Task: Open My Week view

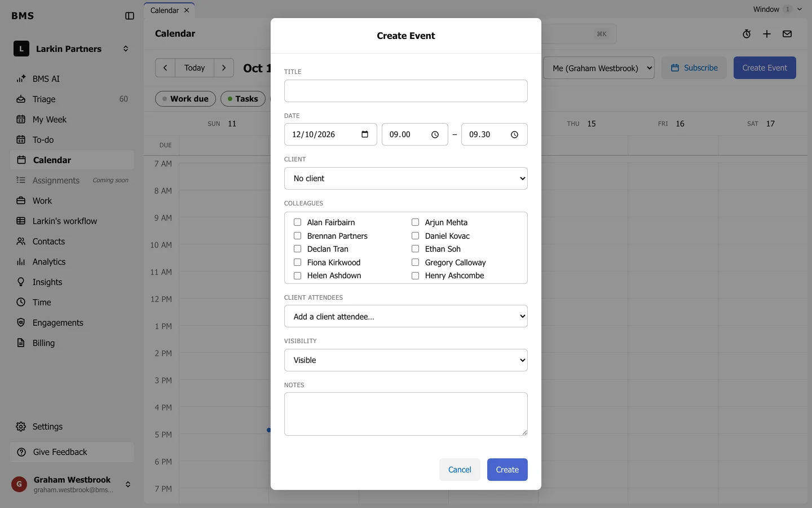Action: click(x=72, y=120)
